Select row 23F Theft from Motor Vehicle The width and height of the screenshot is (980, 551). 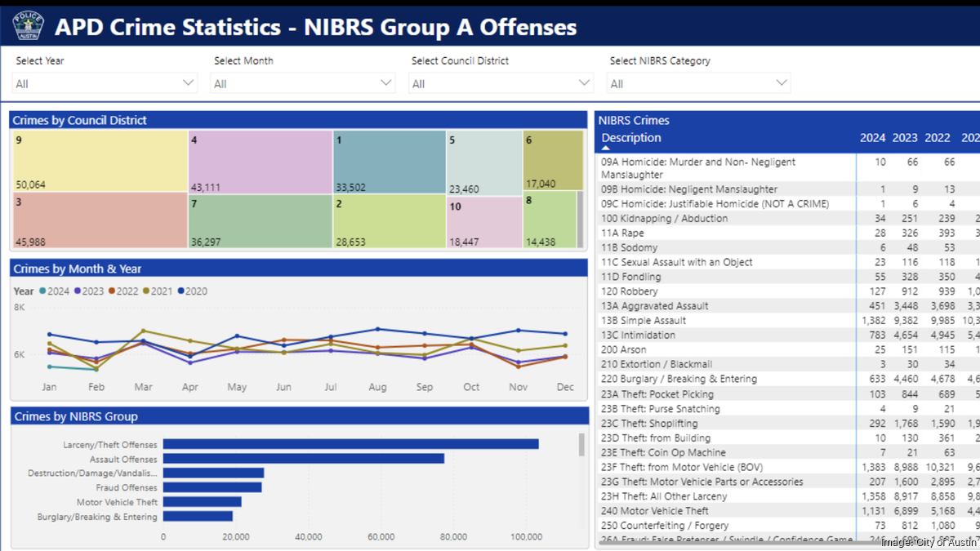point(787,467)
